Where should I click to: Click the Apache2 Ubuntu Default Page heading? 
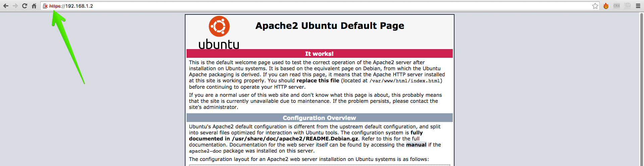tap(330, 26)
